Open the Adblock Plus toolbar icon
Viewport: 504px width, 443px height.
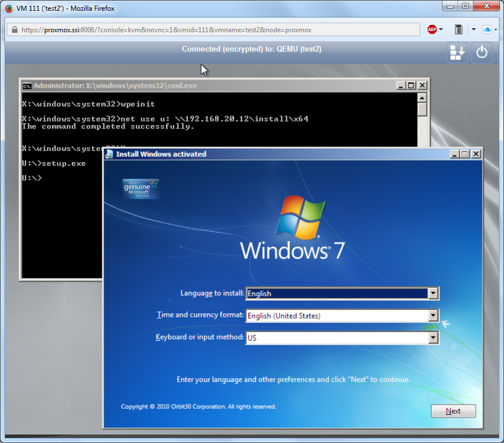pos(432,29)
